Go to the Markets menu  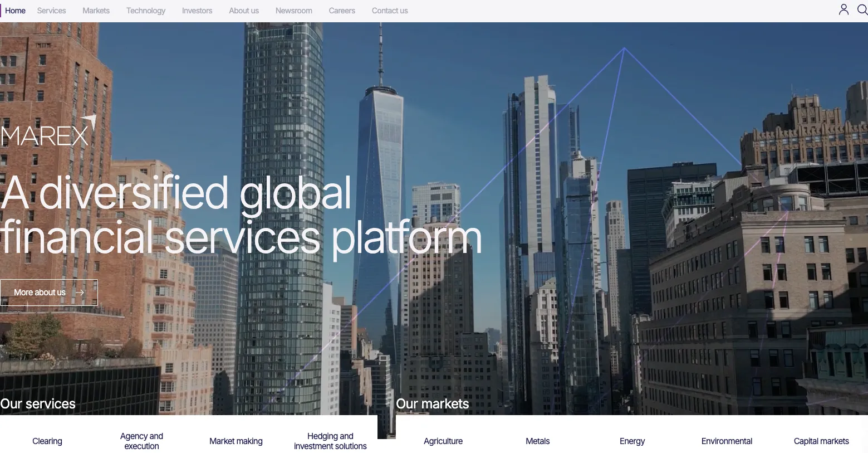96,11
